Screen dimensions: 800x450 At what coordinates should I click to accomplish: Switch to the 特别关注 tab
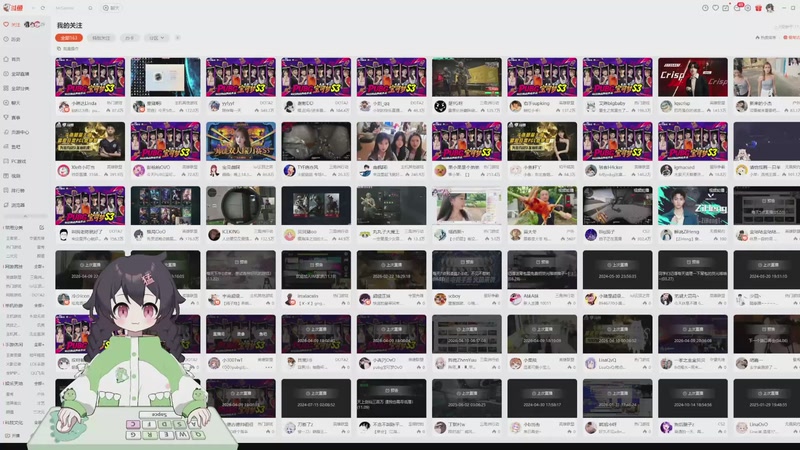pyautogui.click(x=101, y=38)
